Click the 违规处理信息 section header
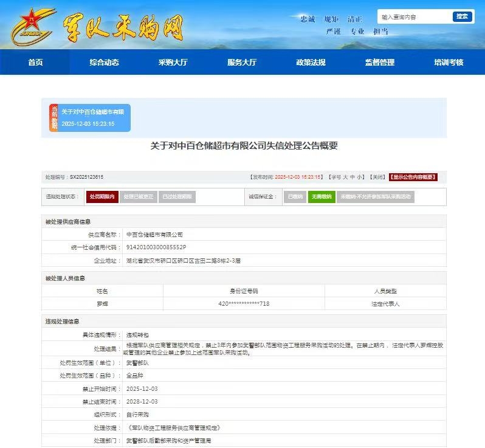Viewport: 485px width, 448px height. click(x=62, y=322)
